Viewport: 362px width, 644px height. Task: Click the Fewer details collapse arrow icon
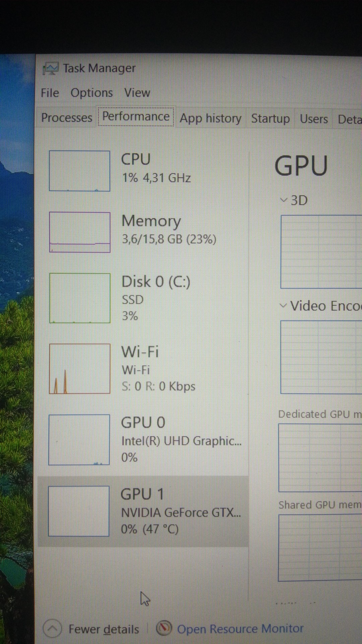(x=53, y=629)
